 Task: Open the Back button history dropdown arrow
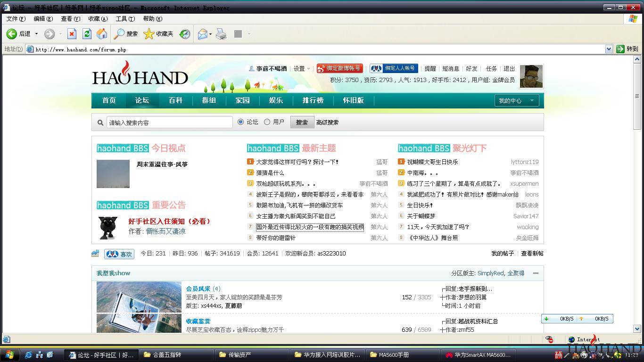click(x=36, y=34)
